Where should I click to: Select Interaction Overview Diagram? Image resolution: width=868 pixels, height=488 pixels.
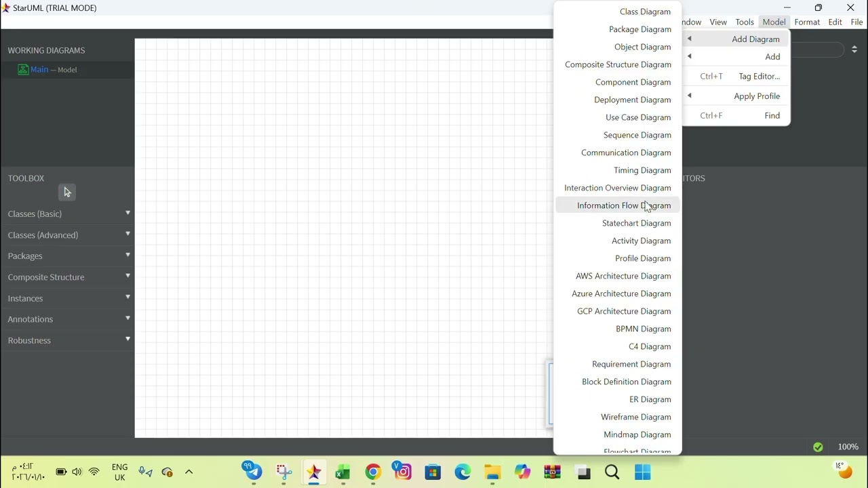[x=618, y=188]
